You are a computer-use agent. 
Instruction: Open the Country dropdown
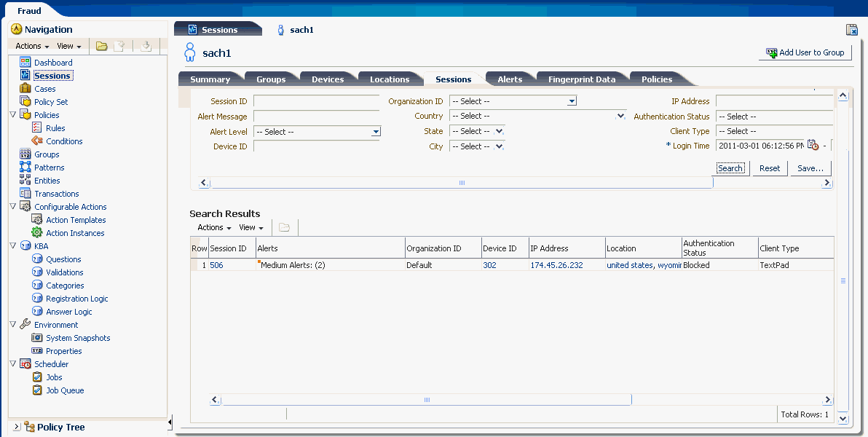click(620, 116)
